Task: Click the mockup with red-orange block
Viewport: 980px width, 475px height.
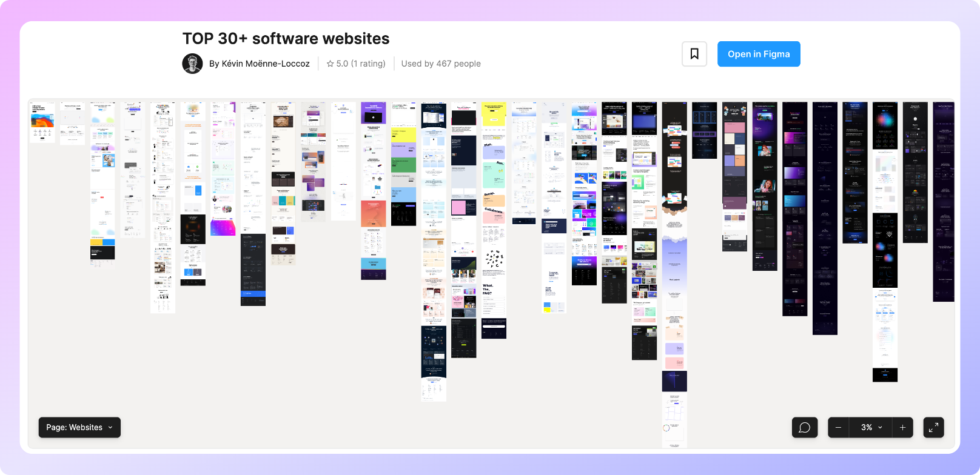Action: (x=374, y=213)
